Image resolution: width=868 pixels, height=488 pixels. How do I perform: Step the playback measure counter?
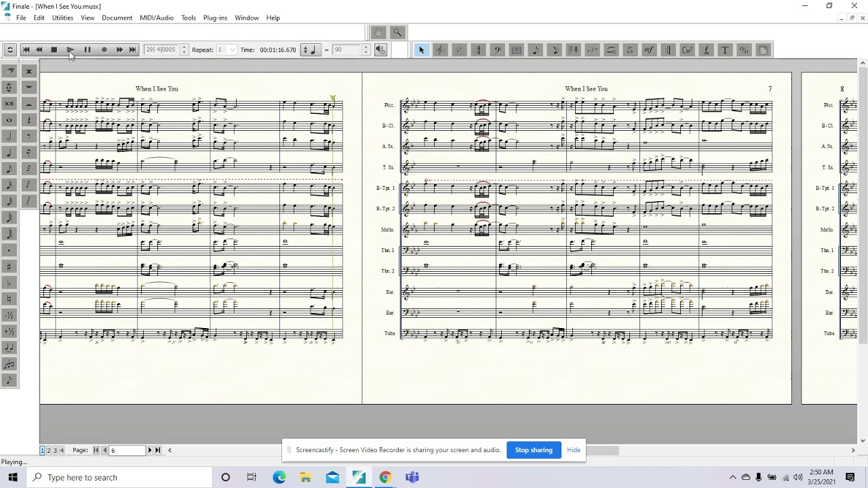click(184, 49)
